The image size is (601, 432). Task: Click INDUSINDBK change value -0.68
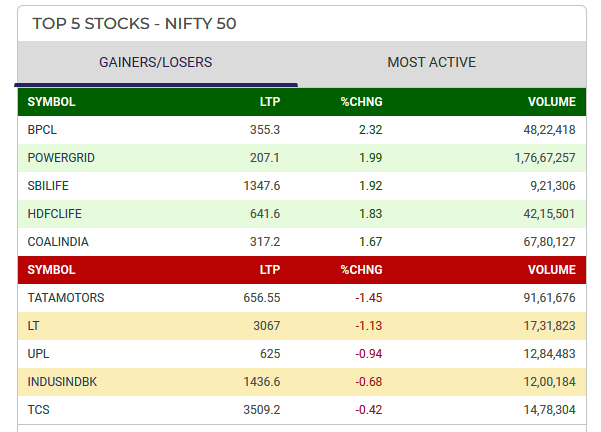pos(369,382)
